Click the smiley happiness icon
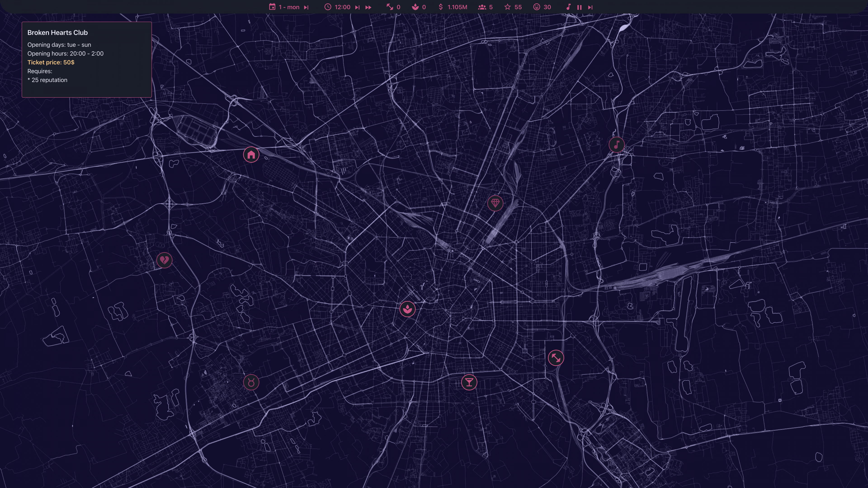Screen dimensions: 868x488 pyautogui.click(x=536, y=7)
